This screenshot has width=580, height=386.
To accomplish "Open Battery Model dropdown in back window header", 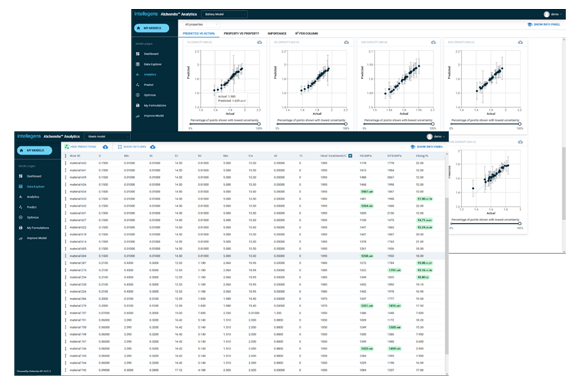I will point(224,14).
